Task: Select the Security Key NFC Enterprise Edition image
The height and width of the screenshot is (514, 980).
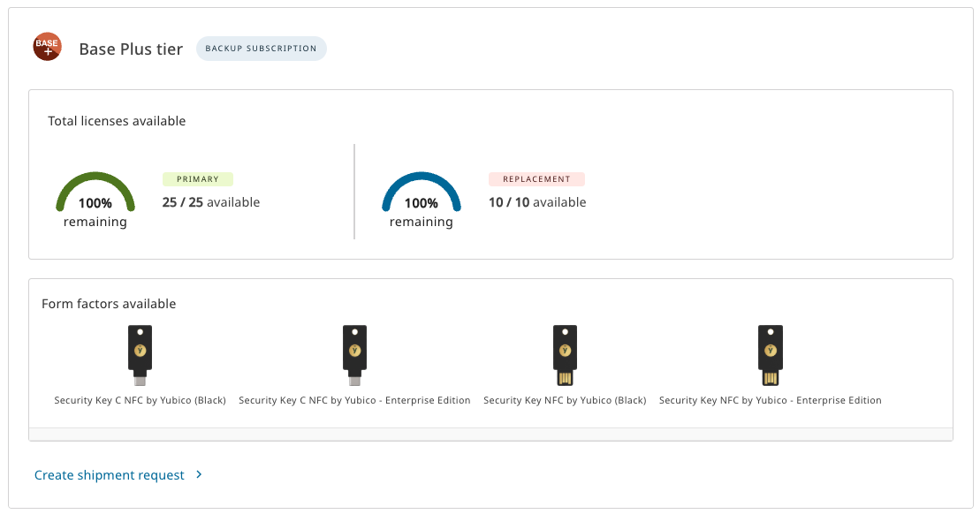Action: coord(770,355)
